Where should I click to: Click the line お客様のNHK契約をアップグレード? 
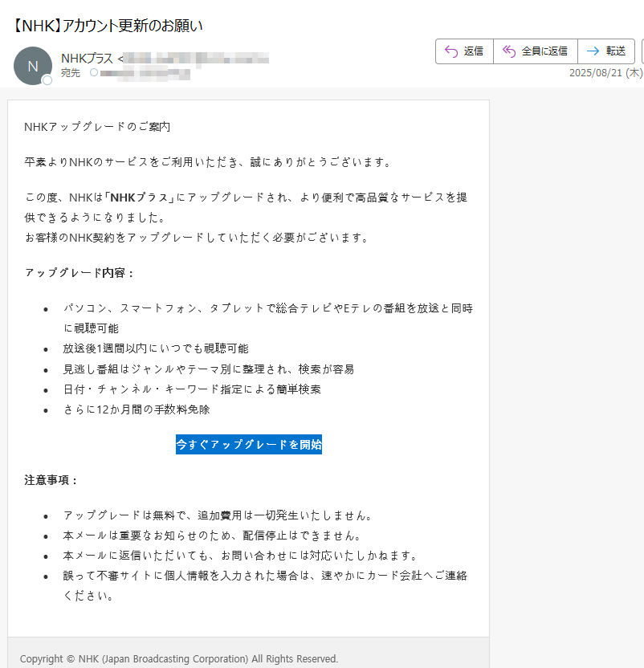[x=197, y=238]
